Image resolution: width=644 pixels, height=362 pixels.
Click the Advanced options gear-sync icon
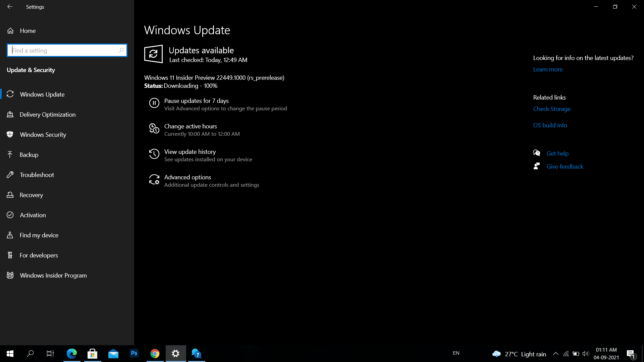(154, 179)
